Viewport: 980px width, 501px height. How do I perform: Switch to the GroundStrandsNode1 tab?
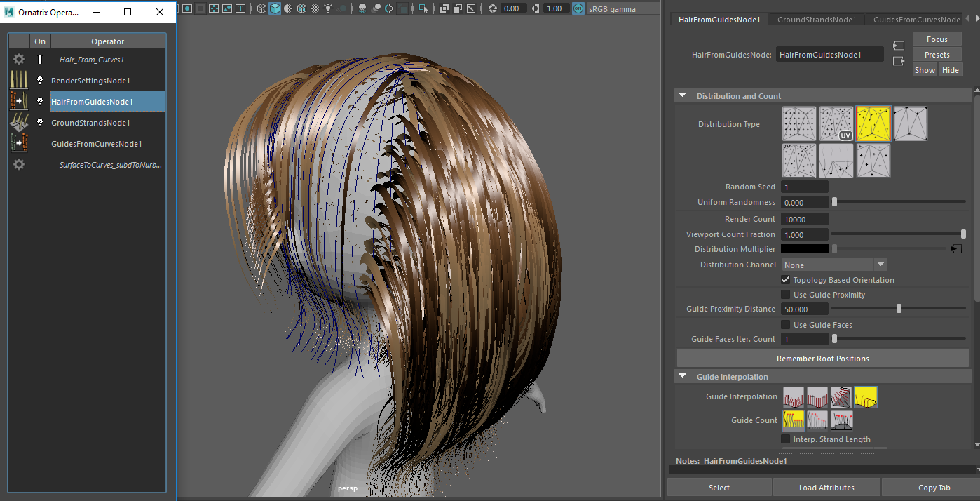817,20
